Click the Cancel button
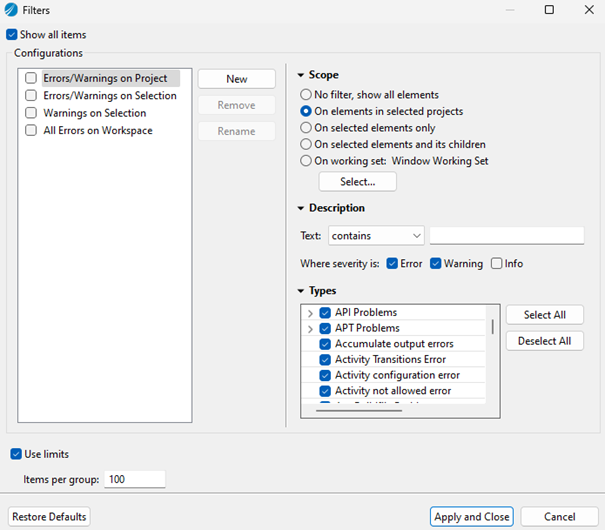605x530 pixels. point(559,517)
